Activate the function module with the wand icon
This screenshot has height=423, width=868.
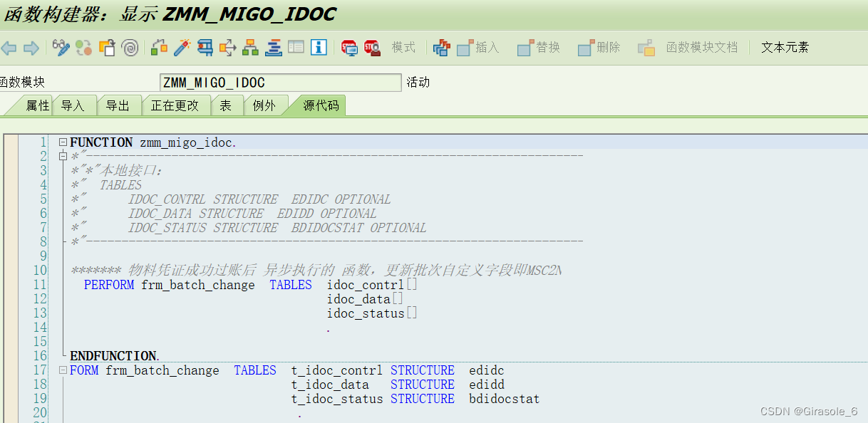tap(180, 48)
